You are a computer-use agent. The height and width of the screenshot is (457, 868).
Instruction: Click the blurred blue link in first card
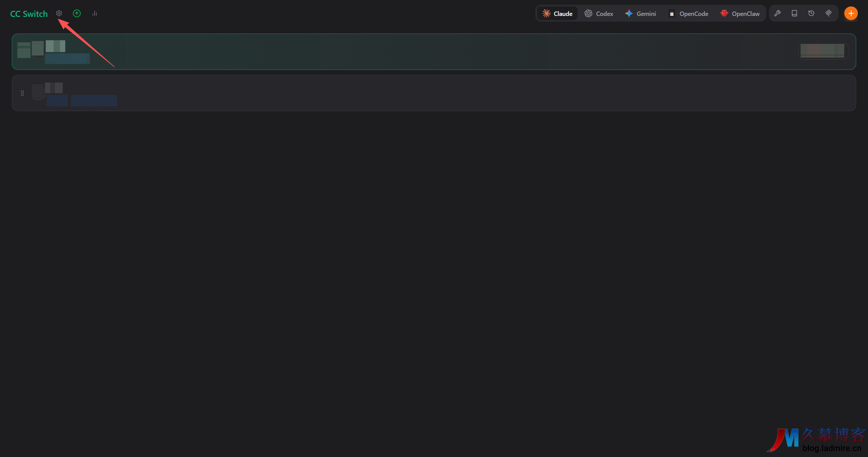coord(67,59)
